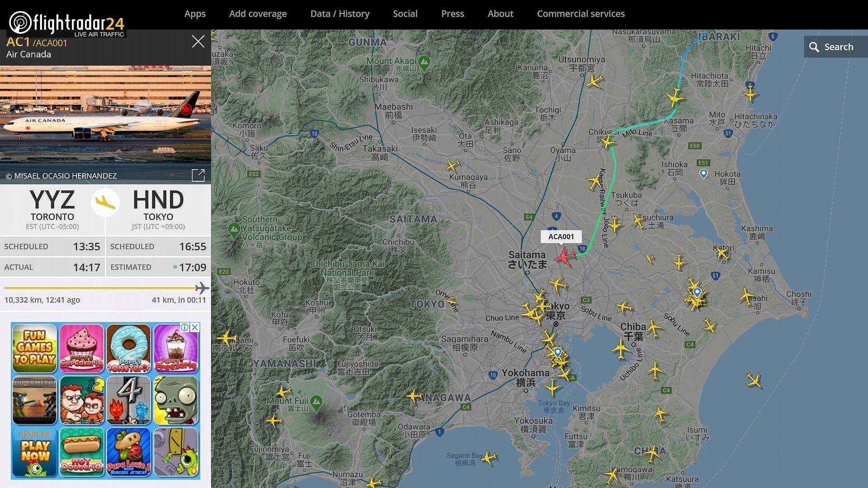Click airport pin near Hokota
The width and height of the screenshot is (868, 488).
click(703, 174)
